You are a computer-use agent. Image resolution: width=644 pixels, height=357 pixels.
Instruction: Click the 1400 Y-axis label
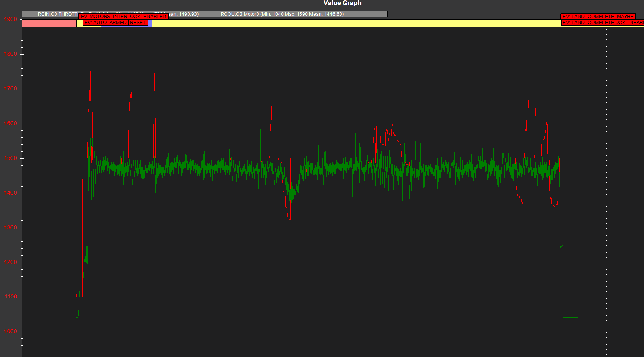tap(10, 193)
